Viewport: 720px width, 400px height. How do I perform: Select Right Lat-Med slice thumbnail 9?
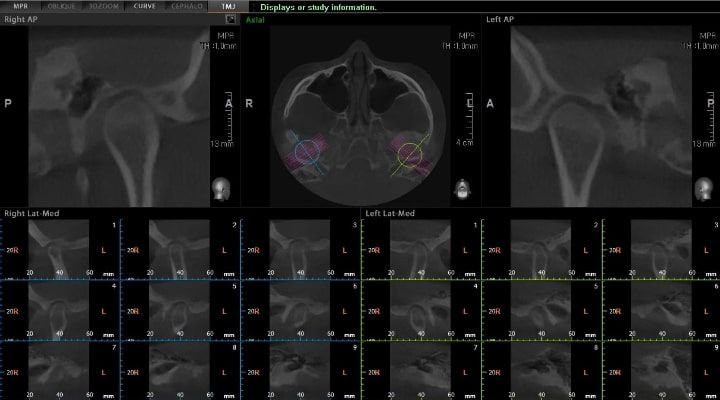pos(299,370)
